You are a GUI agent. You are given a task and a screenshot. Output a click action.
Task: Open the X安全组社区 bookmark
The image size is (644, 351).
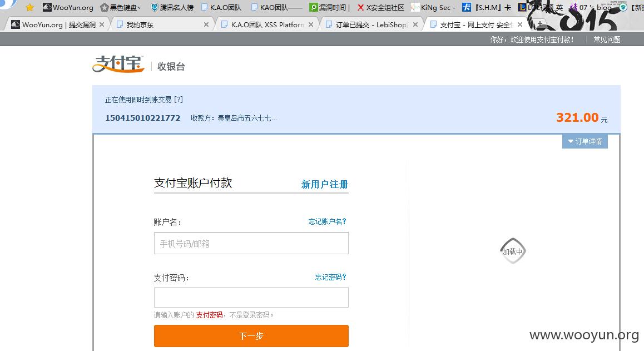pyautogui.click(x=381, y=7)
